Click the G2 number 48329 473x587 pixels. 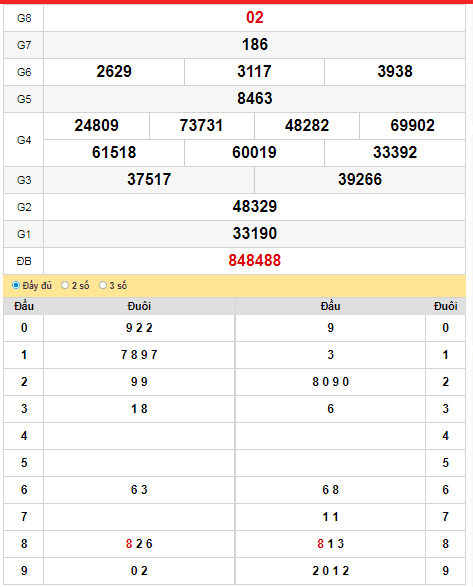[255, 206]
